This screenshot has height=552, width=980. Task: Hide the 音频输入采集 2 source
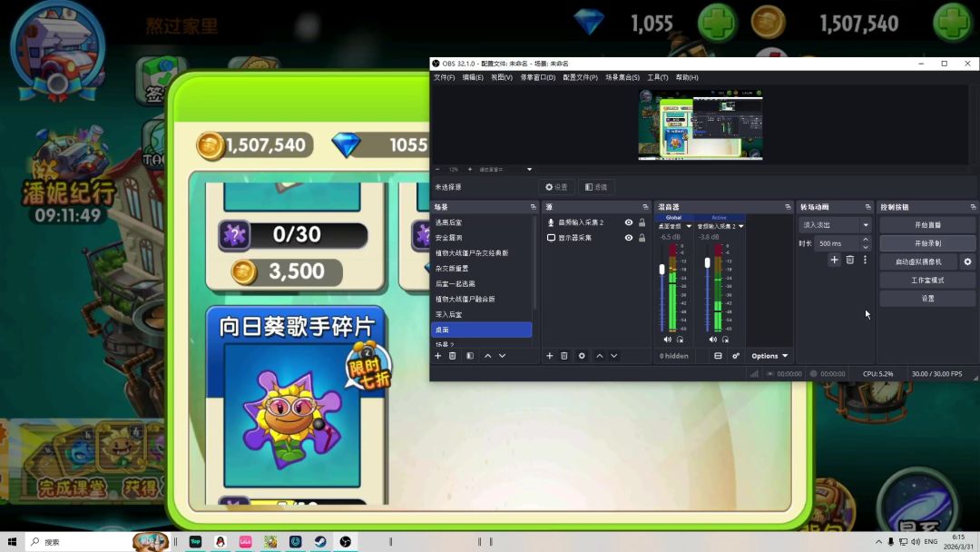(x=628, y=222)
